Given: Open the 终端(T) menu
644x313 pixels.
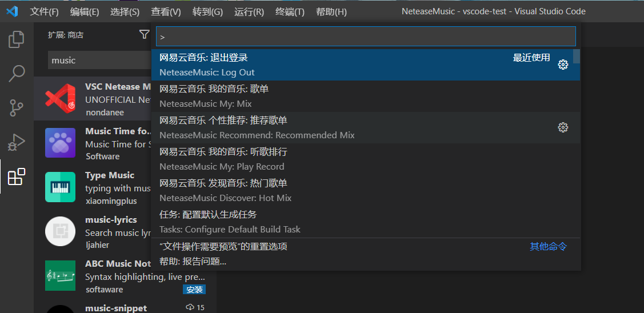Looking at the screenshot, I should [x=290, y=12].
